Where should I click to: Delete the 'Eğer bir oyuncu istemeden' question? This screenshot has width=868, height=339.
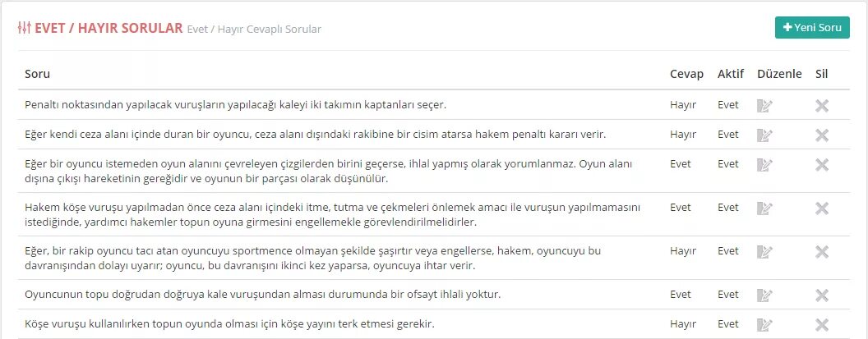tap(821, 164)
